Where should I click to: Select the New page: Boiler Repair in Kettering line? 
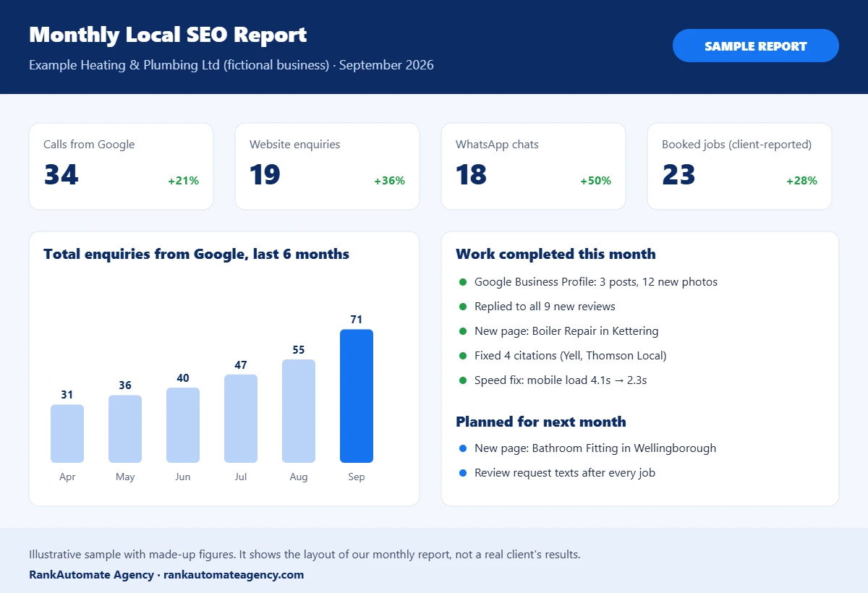pyautogui.click(x=566, y=331)
